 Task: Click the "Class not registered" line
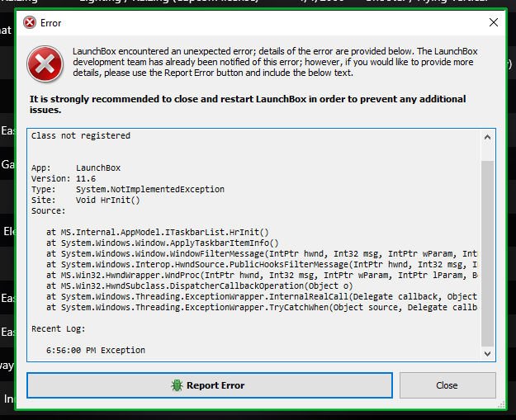click(81, 135)
